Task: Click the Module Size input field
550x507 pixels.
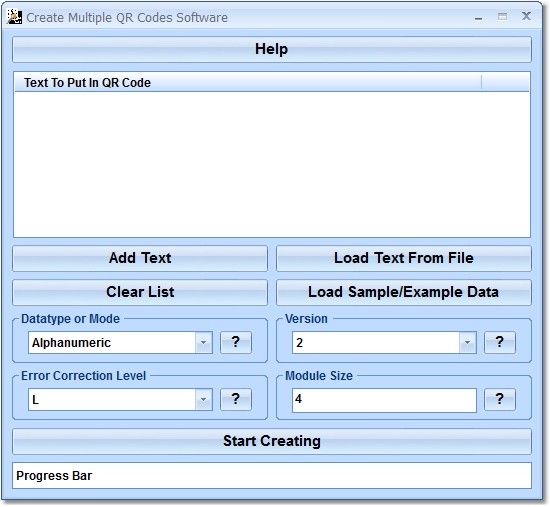Action: (384, 400)
